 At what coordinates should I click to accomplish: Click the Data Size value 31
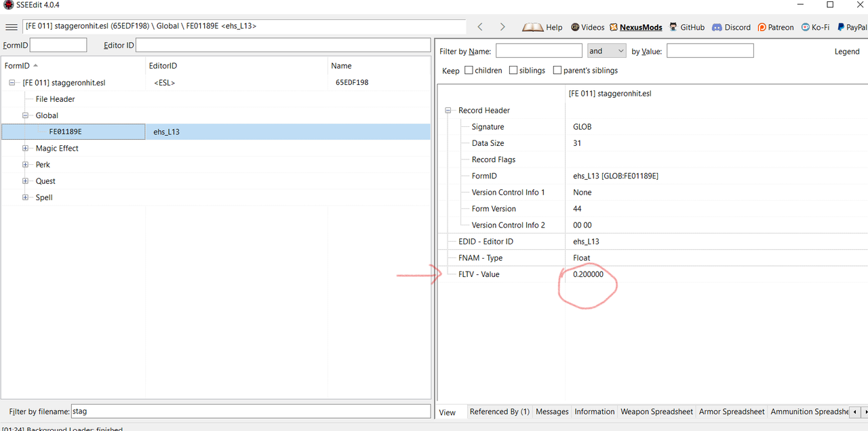[x=577, y=143]
